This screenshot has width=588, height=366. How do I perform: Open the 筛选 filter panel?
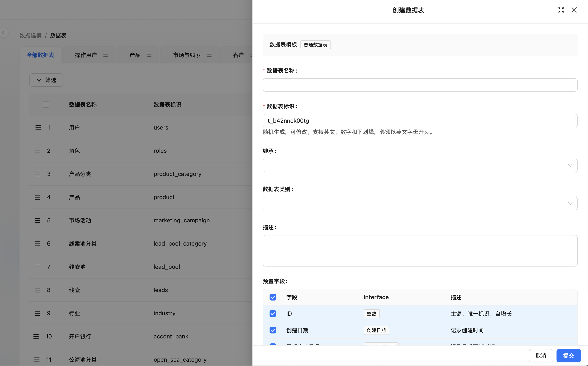tap(46, 80)
